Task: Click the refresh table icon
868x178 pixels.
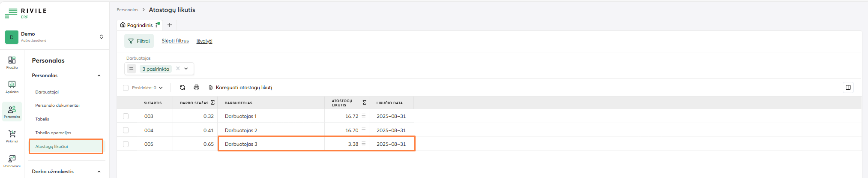Action: tap(182, 87)
